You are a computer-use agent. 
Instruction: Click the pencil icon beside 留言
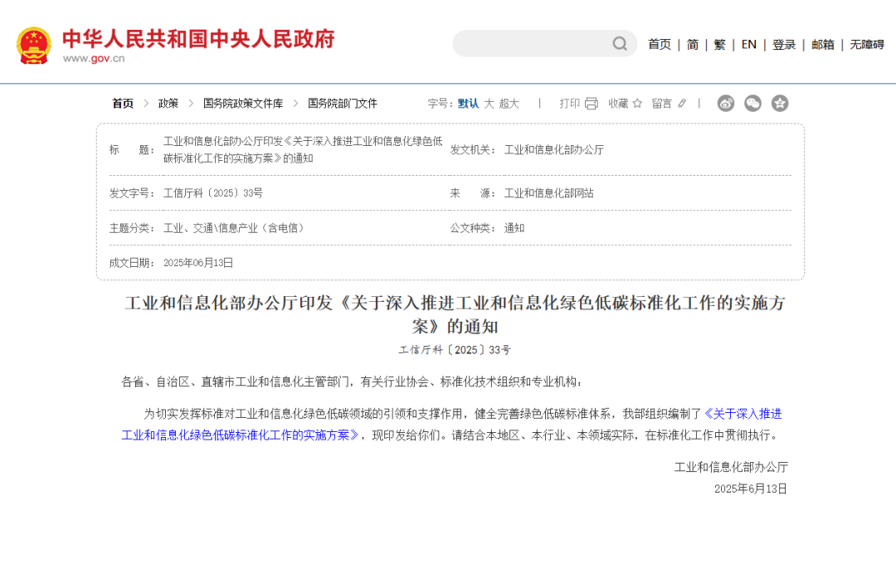tap(681, 103)
